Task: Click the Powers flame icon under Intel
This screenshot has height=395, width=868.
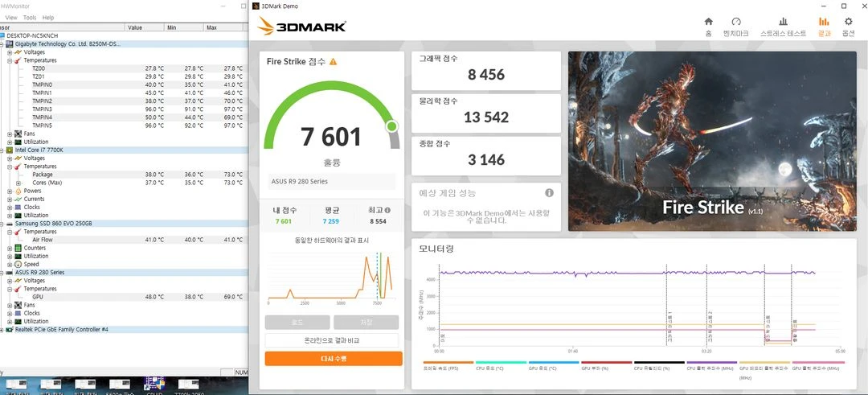Action: point(18,191)
